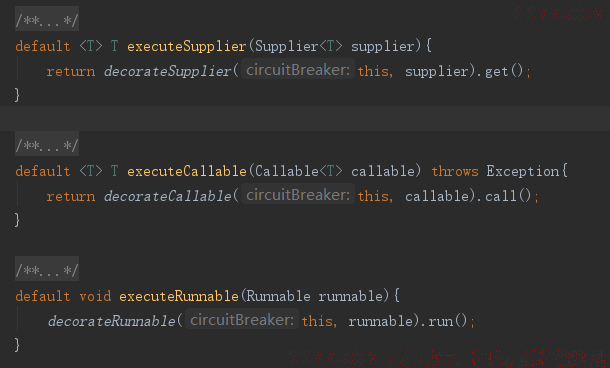Click the executeCallable method name
Screen dimensions: 610x368
(187, 171)
